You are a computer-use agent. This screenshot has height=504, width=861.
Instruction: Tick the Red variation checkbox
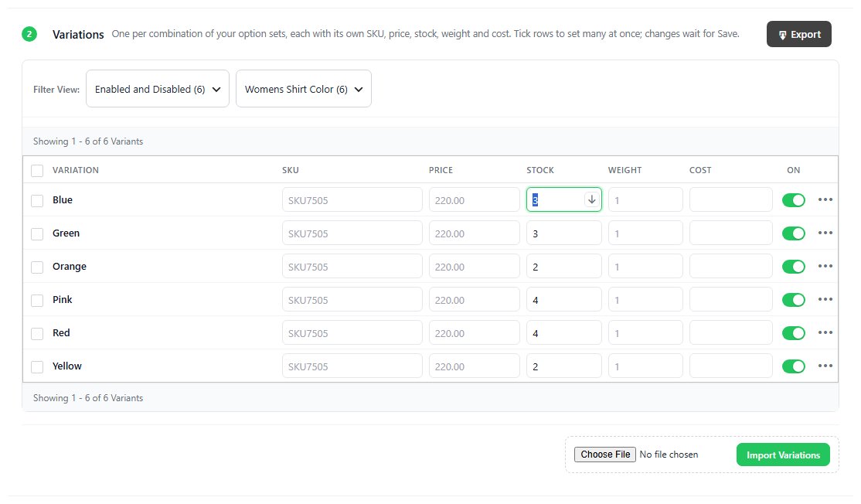pyautogui.click(x=37, y=333)
